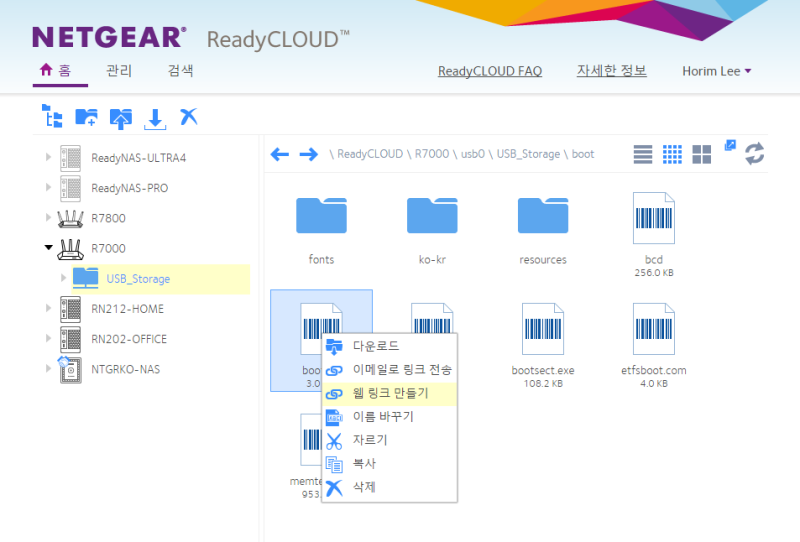Choose 이메일로 링크 전송 from context menu

(x=389, y=369)
